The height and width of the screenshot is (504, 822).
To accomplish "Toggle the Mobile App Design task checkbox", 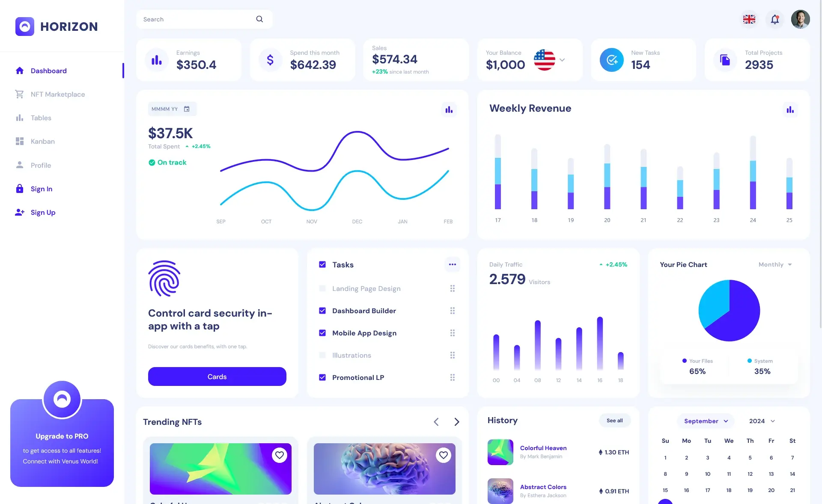I will point(322,333).
